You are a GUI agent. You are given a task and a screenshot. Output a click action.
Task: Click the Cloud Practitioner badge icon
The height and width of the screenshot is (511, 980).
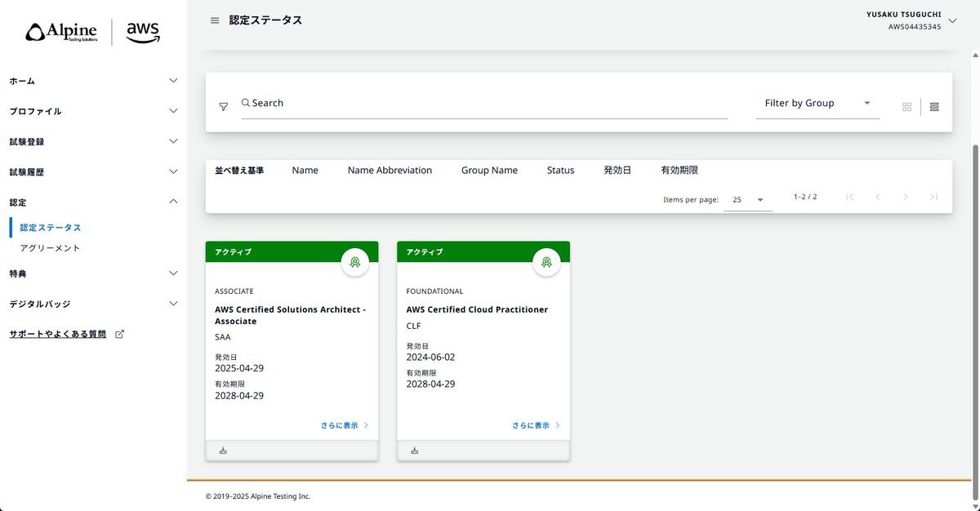pos(546,262)
